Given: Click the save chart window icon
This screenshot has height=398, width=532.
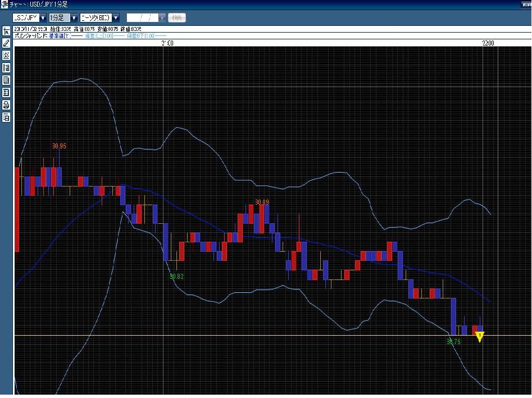Looking at the screenshot, I should pos(6,117).
